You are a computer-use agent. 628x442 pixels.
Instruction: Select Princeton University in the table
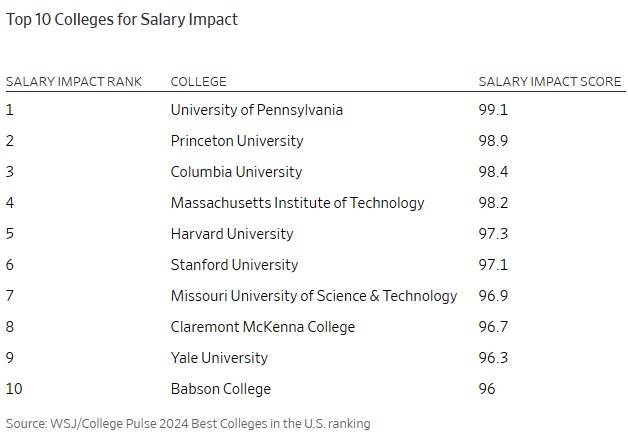pos(237,141)
